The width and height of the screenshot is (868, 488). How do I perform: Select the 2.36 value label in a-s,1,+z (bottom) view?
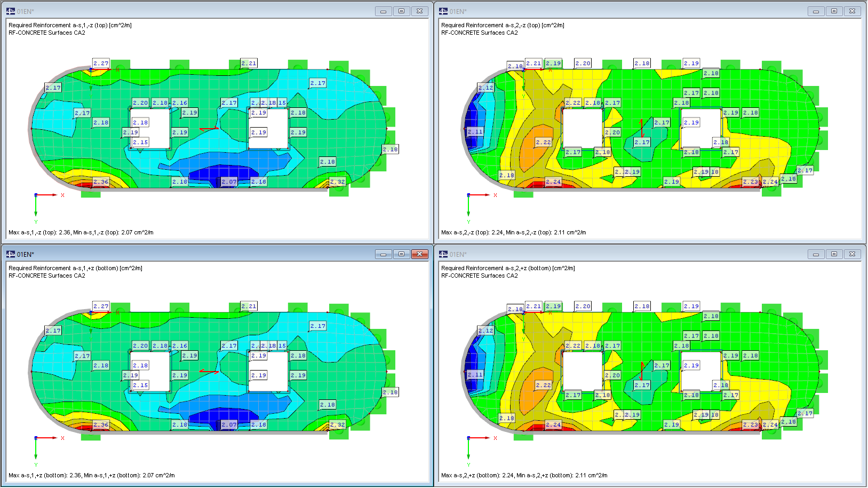[x=101, y=425]
